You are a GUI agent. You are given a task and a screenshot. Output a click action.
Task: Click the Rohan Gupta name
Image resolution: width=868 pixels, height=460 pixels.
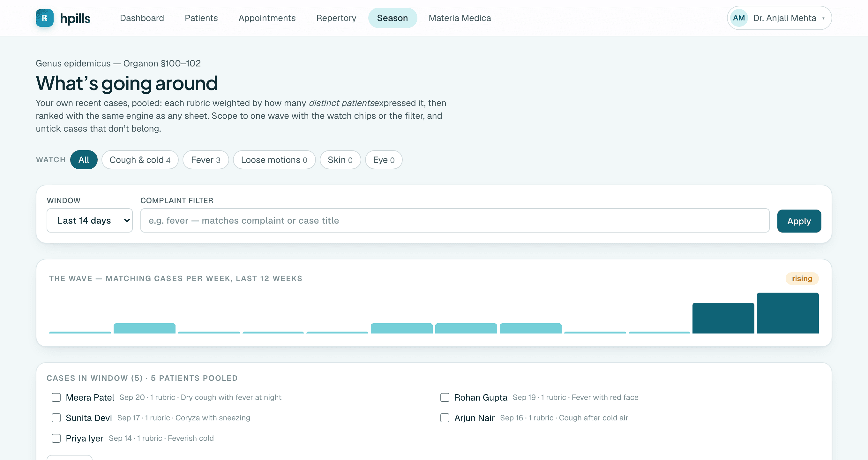click(x=481, y=398)
